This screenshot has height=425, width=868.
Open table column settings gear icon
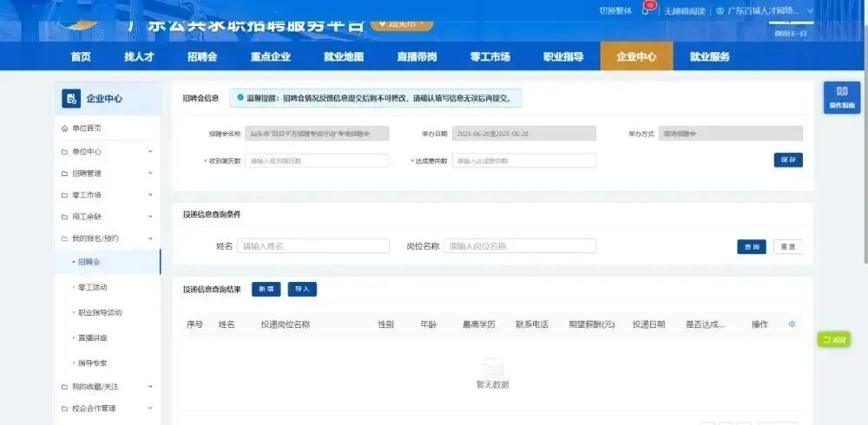(792, 324)
